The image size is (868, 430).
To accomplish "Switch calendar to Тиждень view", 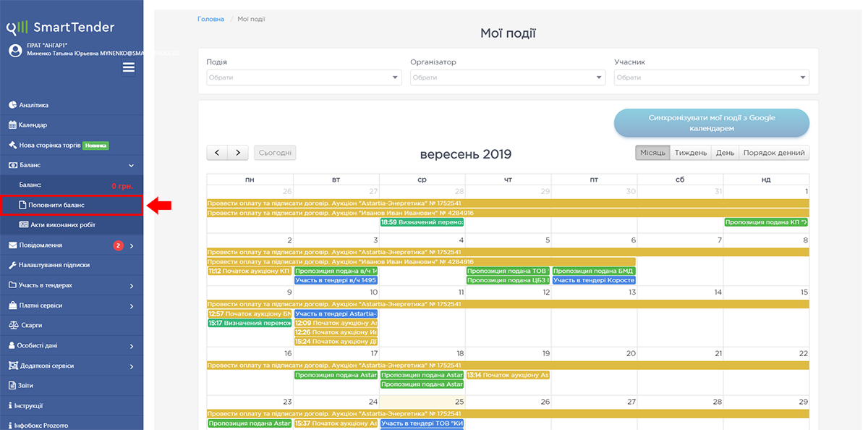I will click(691, 153).
